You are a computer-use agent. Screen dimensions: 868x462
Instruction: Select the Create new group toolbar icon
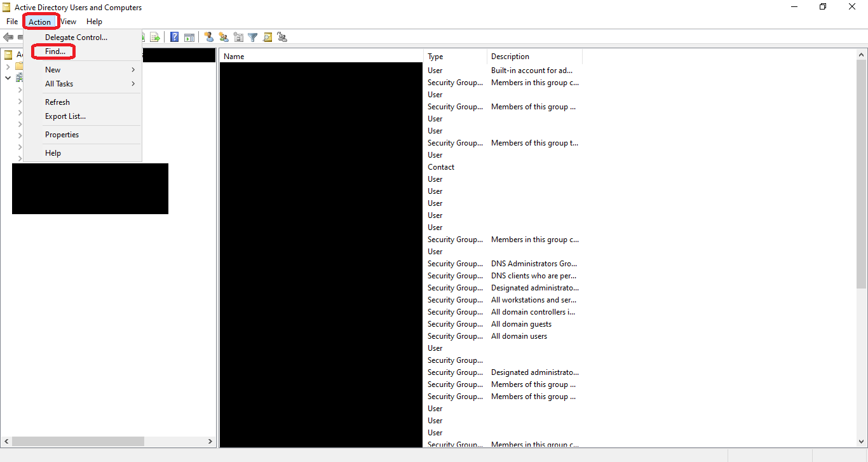[223, 37]
